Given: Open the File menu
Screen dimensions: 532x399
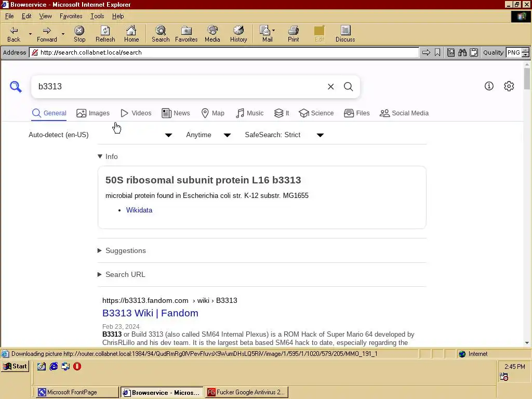Looking at the screenshot, I should 9,16.
